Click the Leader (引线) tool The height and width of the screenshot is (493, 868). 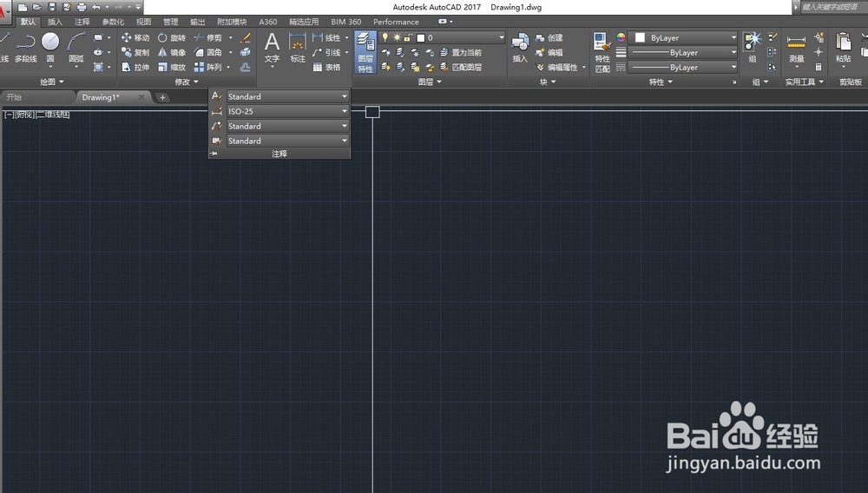coord(326,53)
